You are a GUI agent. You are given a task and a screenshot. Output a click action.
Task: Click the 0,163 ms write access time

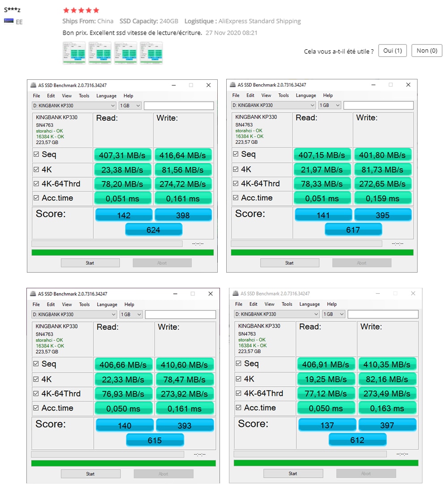[387, 408]
